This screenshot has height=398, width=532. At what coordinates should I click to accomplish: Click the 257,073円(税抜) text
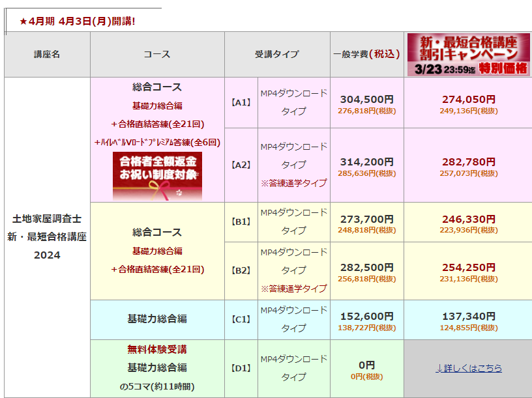tap(469, 173)
